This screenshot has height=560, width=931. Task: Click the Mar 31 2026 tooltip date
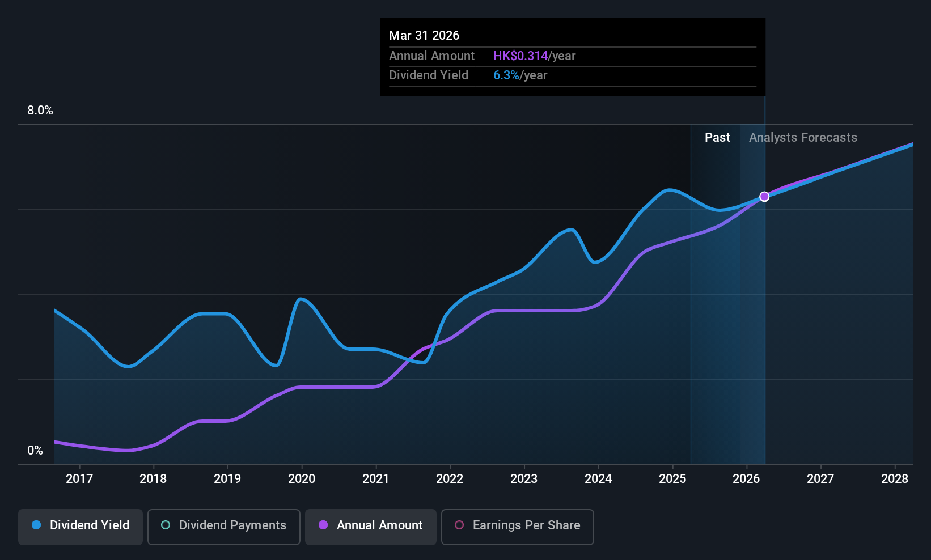(424, 35)
